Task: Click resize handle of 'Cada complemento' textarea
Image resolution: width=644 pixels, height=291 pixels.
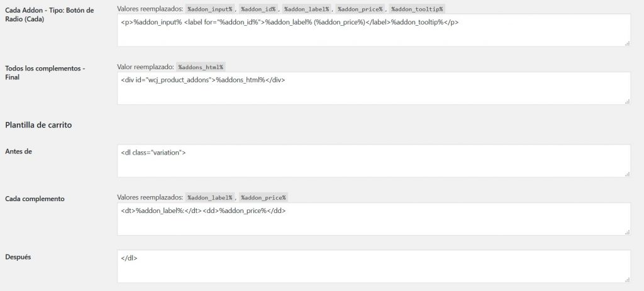Action: click(x=627, y=232)
